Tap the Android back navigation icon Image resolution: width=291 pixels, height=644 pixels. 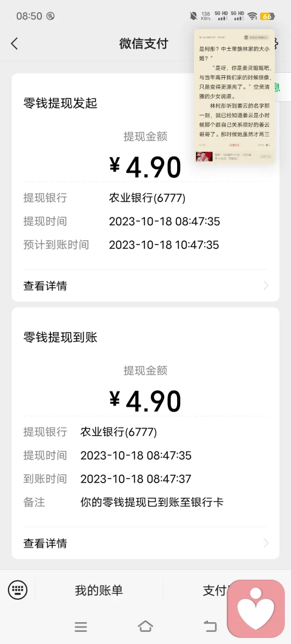[210, 626]
